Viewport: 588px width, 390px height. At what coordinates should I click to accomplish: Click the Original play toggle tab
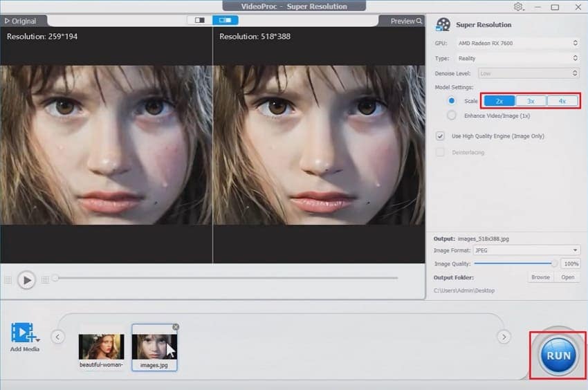click(21, 21)
